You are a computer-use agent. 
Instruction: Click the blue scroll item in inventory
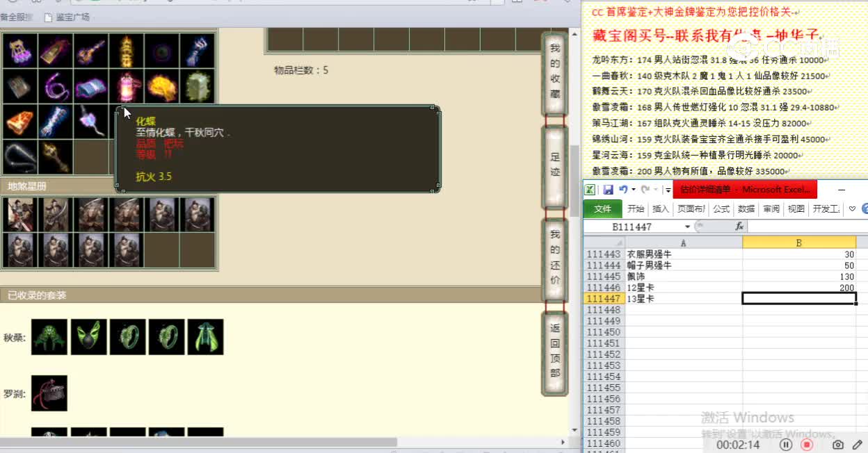[x=91, y=86]
